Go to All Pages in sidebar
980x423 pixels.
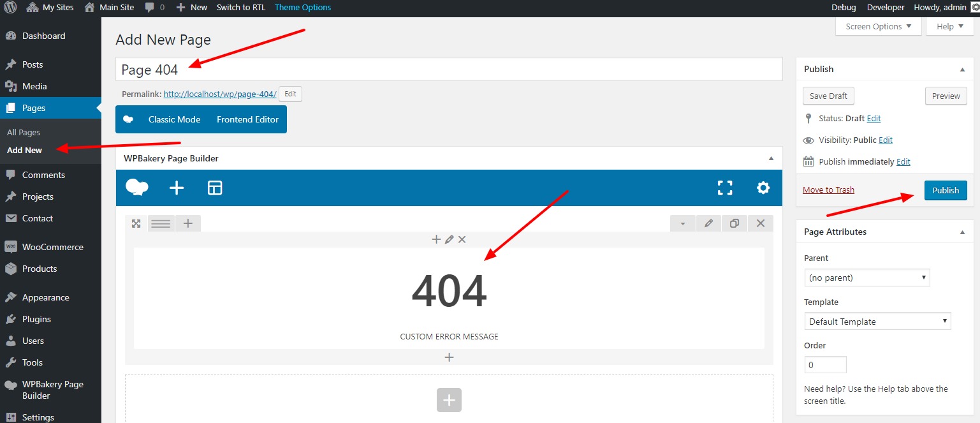pos(24,132)
